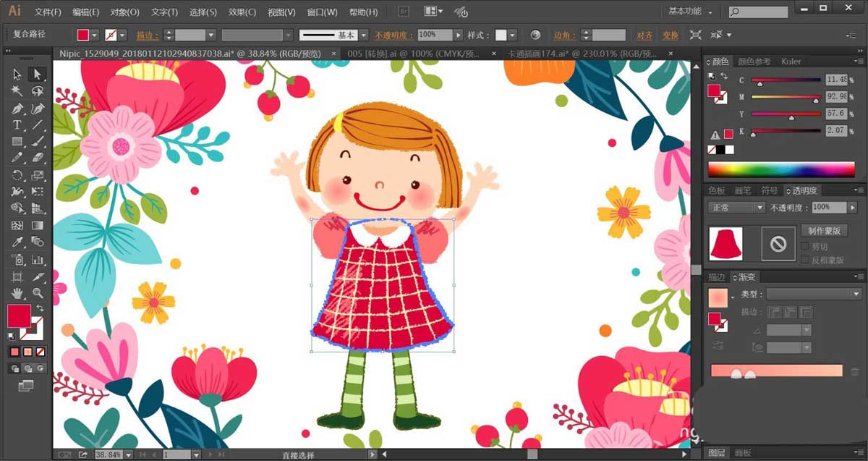The image size is (868, 461).
Task: Click the magenta (M) color slider
Action: tap(786, 97)
